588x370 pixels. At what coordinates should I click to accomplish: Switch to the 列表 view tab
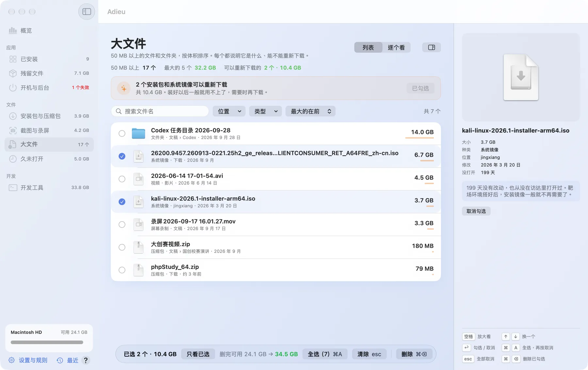click(368, 47)
